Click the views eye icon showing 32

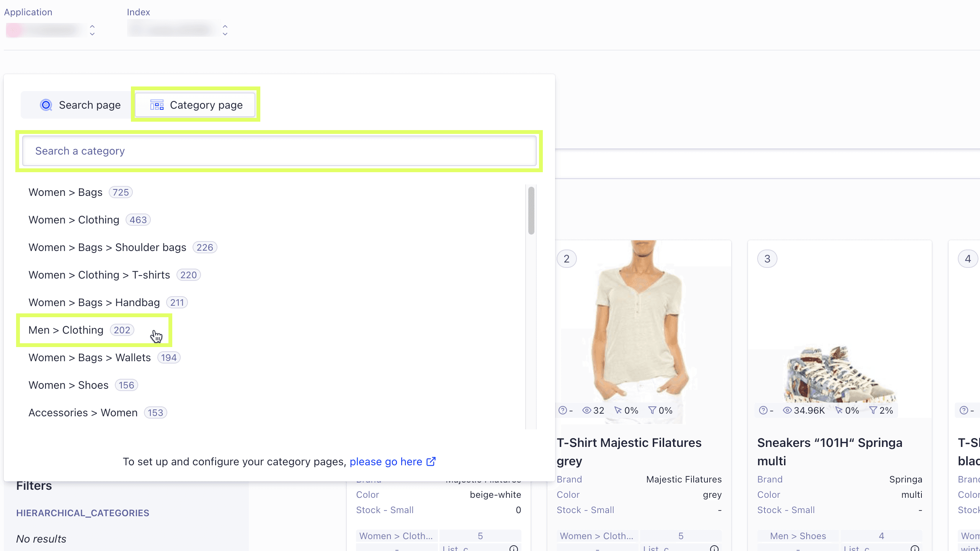pyautogui.click(x=586, y=410)
